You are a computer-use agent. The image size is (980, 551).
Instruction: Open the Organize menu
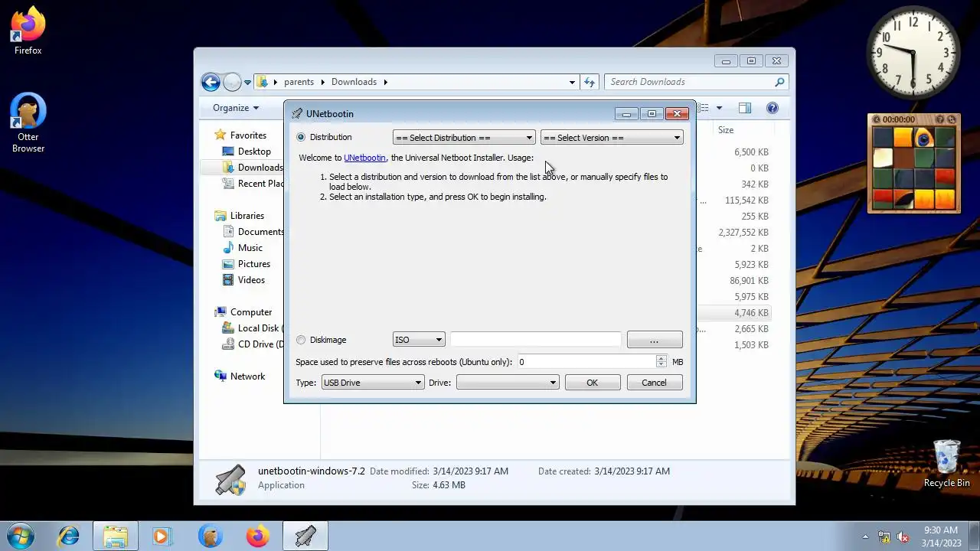tap(236, 108)
